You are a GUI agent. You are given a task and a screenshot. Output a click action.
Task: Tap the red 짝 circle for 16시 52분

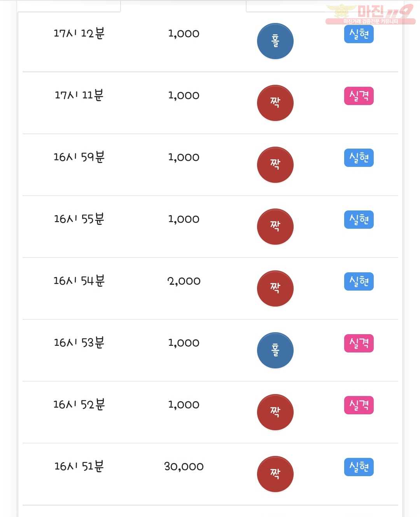tap(275, 412)
